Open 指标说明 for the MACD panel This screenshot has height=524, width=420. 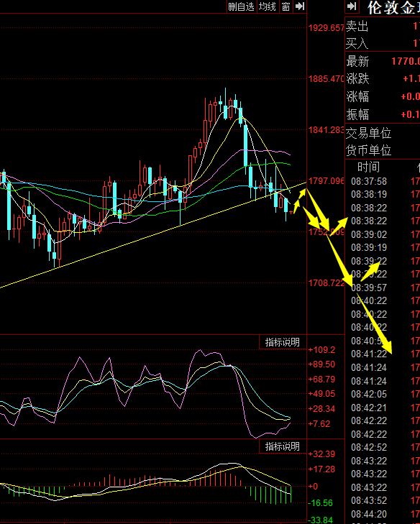(283, 446)
